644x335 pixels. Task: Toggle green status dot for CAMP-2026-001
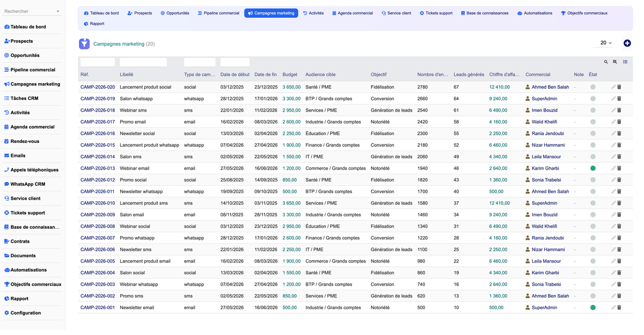[593, 308]
